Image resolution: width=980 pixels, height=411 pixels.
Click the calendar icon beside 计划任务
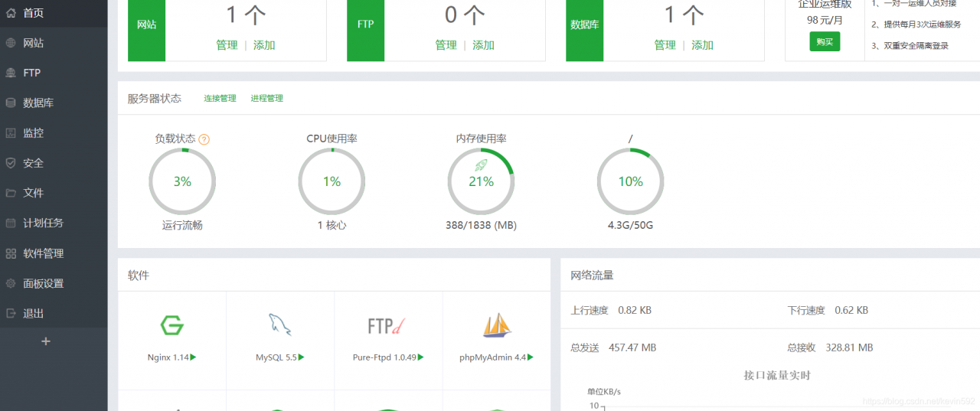[x=11, y=223]
